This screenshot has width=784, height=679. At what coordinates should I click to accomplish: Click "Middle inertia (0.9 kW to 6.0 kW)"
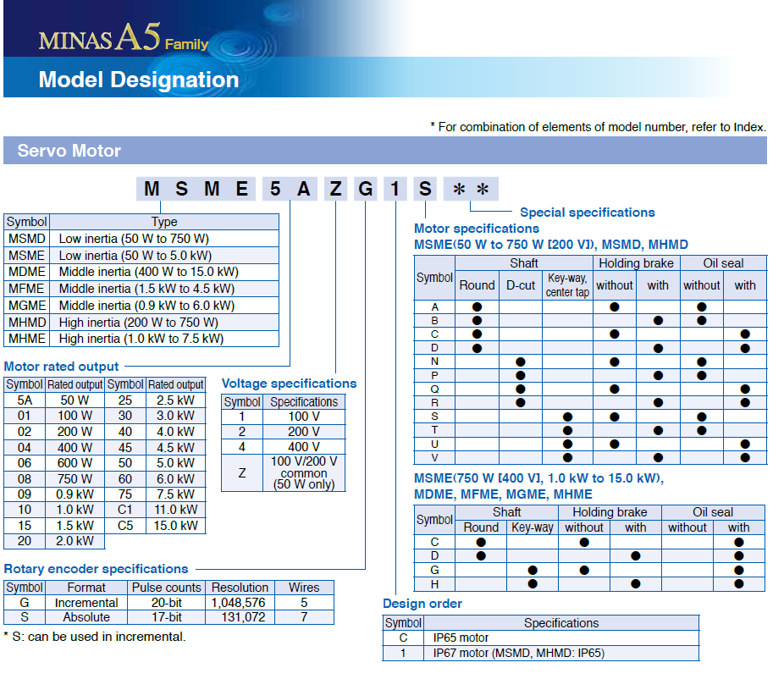pyautogui.click(x=147, y=306)
